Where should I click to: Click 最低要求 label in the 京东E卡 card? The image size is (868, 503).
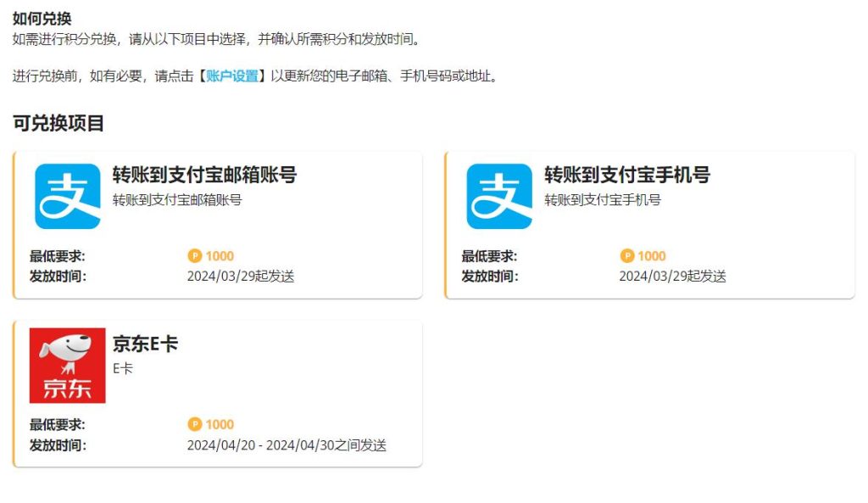(x=57, y=424)
